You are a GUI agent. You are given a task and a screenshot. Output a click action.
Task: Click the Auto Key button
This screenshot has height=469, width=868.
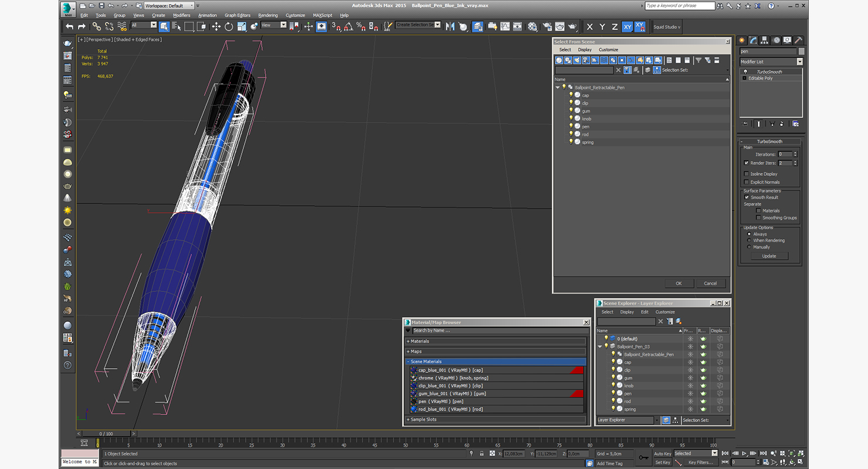(x=662, y=454)
